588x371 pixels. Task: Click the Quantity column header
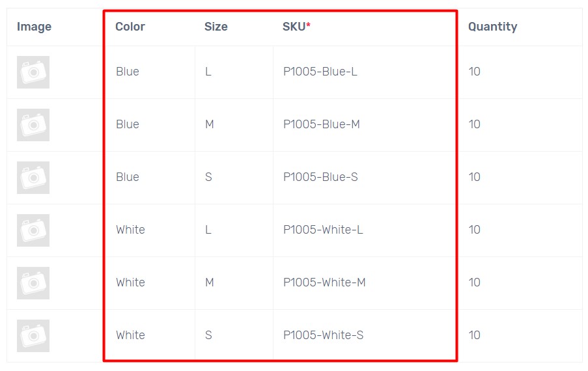[x=492, y=27]
